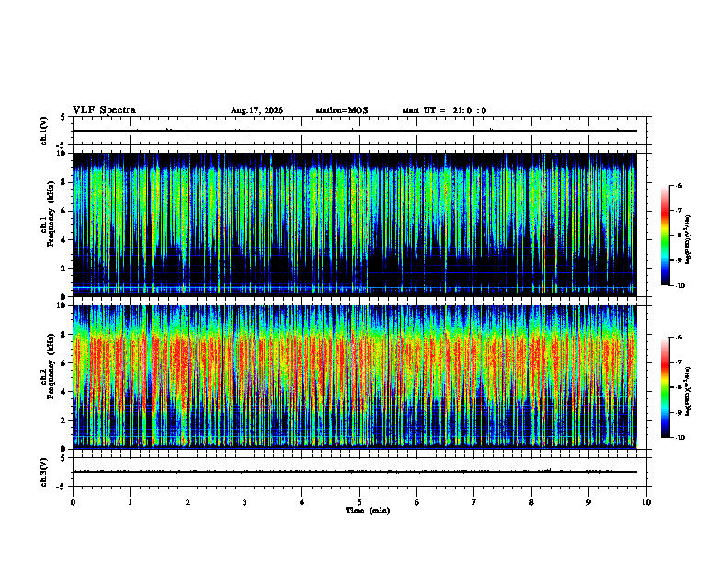Click the "9" tick on the time axis
This screenshot has height=563, width=728.
(588, 502)
